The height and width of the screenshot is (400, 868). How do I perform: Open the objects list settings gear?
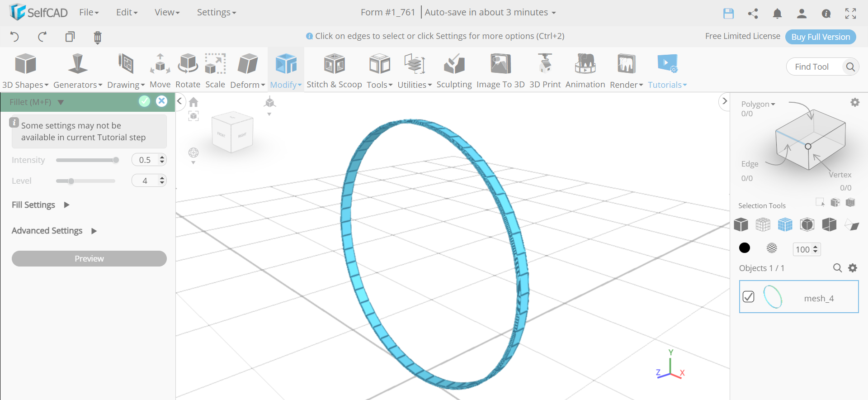coord(853,268)
